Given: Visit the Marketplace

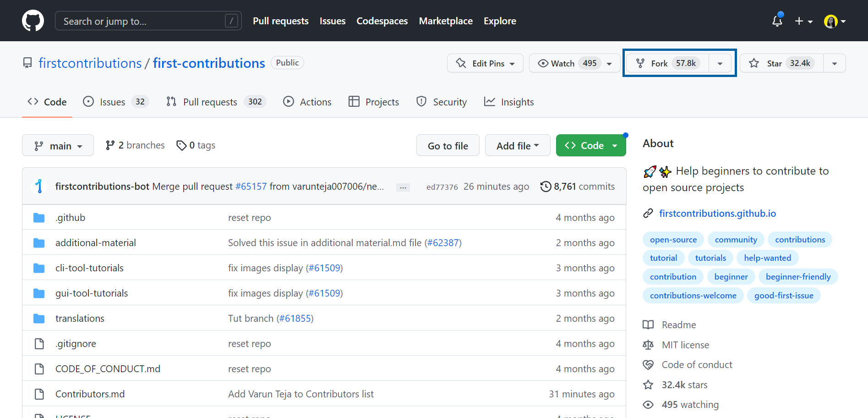Looking at the screenshot, I should 446,21.
